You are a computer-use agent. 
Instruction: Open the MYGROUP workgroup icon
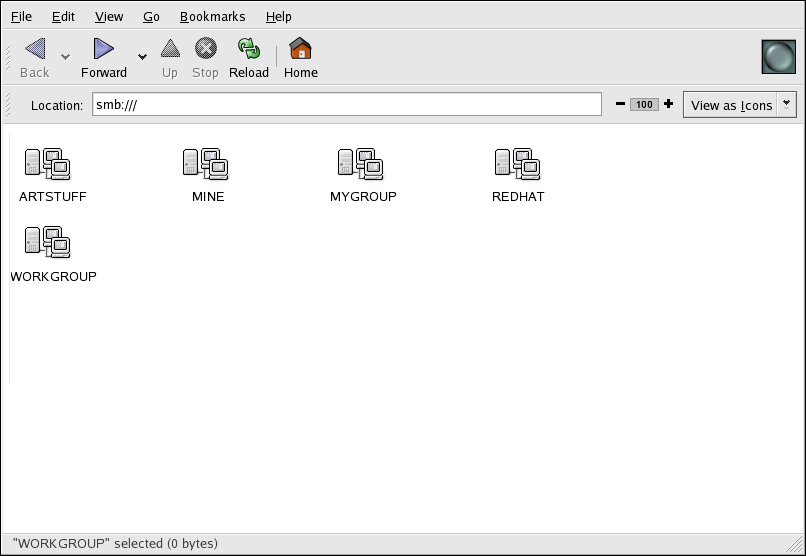pos(362,163)
